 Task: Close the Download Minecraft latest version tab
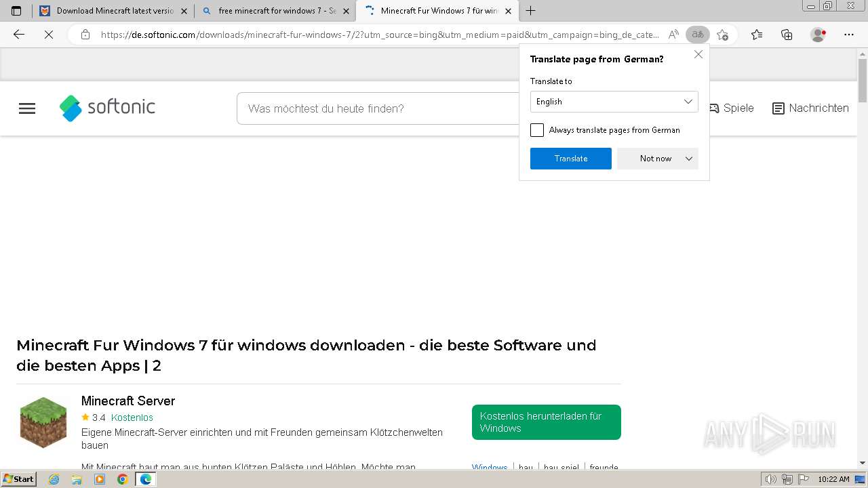tap(184, 11)
